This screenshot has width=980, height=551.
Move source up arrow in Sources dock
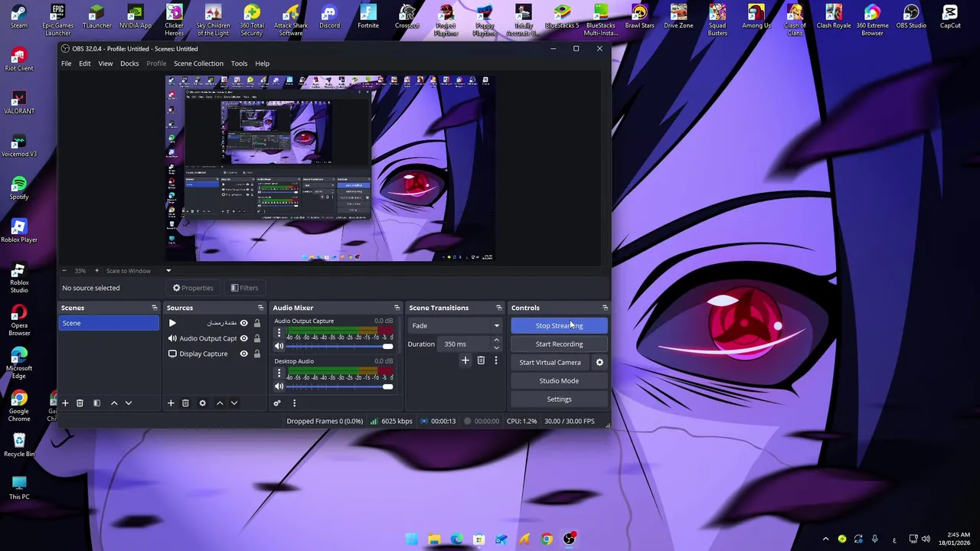point(220,403)
